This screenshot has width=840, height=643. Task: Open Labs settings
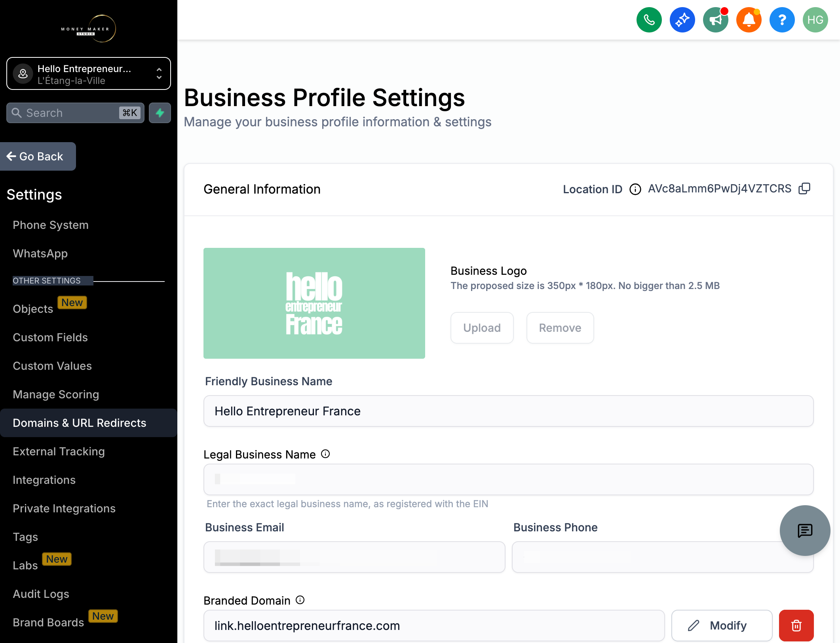(25, 565)
